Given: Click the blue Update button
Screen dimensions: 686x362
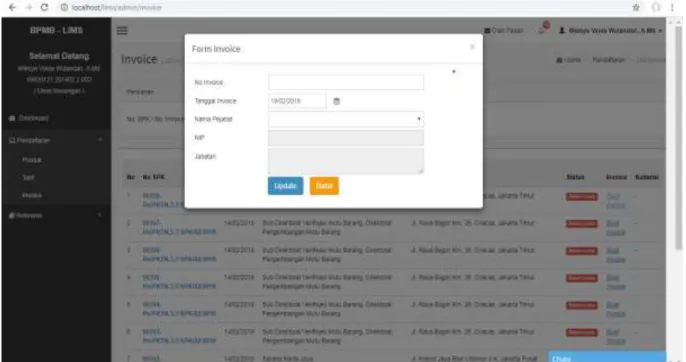Looking at the screenshot, I should [x=285, y=186].
